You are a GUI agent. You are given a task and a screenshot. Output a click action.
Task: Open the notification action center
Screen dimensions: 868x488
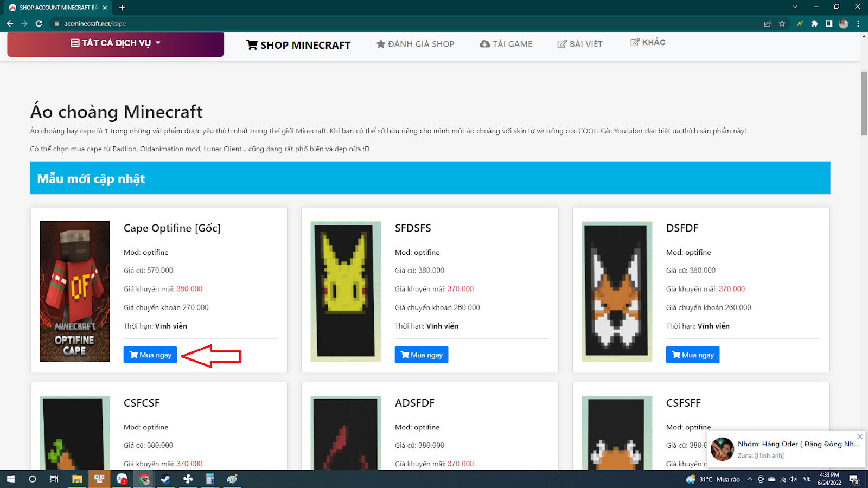point(854,479)
